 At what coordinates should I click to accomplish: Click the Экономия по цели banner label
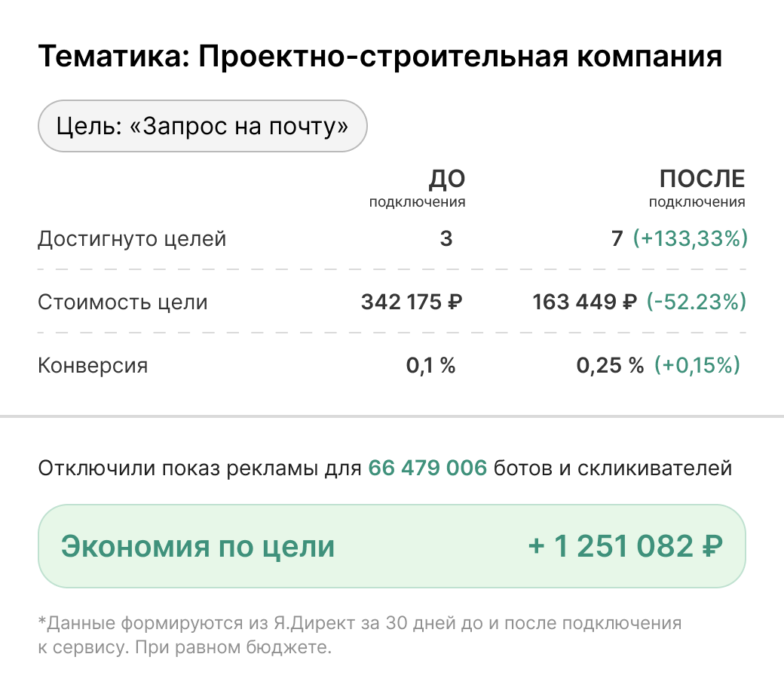pyautogui.click(x=198, y=547)
